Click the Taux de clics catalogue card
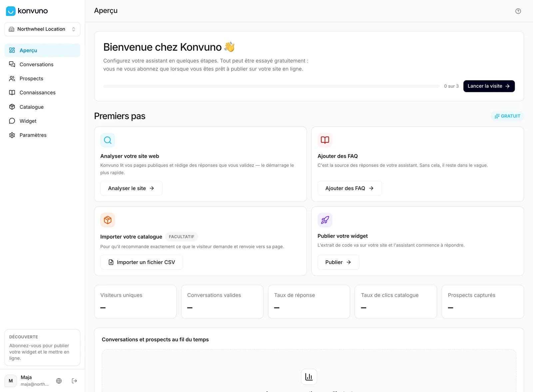Viewport: 533px width, 392px height. [x=396, y=302]
